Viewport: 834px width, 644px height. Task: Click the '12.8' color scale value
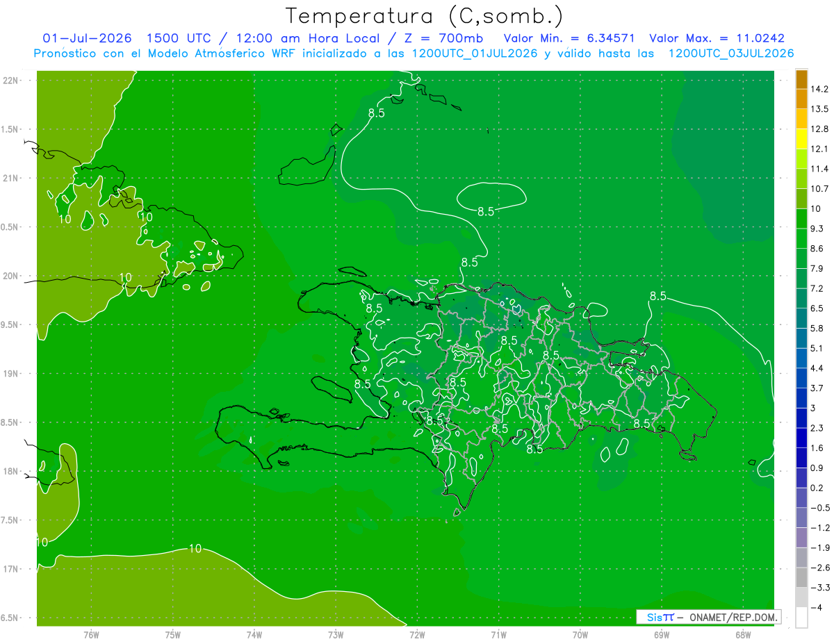pos(819,129)
